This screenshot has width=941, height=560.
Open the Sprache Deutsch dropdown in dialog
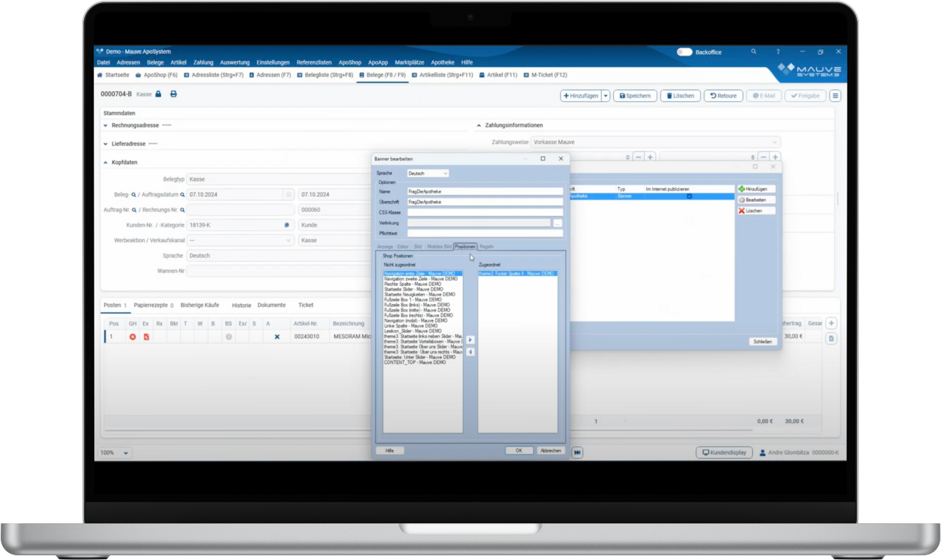pos(428,174)
